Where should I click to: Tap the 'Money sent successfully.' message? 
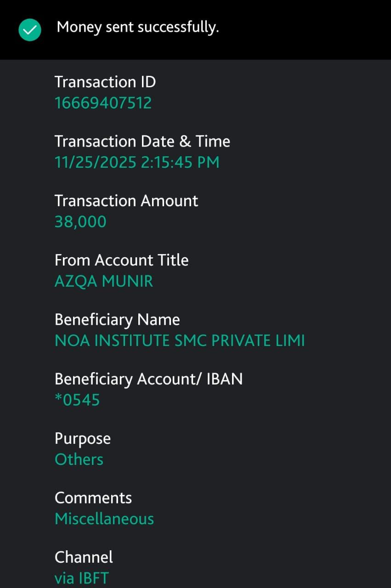pos(138,28)
